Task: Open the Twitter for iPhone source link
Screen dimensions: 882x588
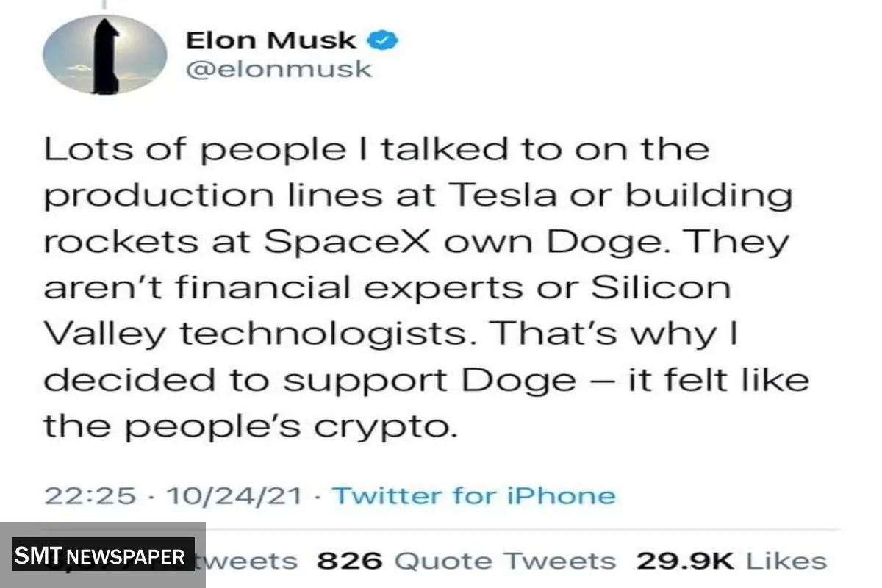Action: tap(474, 495)
